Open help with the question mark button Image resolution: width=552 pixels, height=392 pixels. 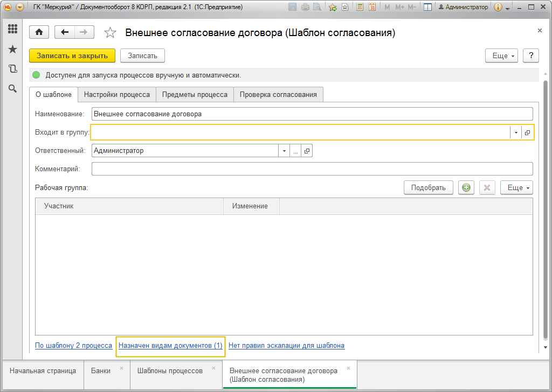(x=531, y=55)
